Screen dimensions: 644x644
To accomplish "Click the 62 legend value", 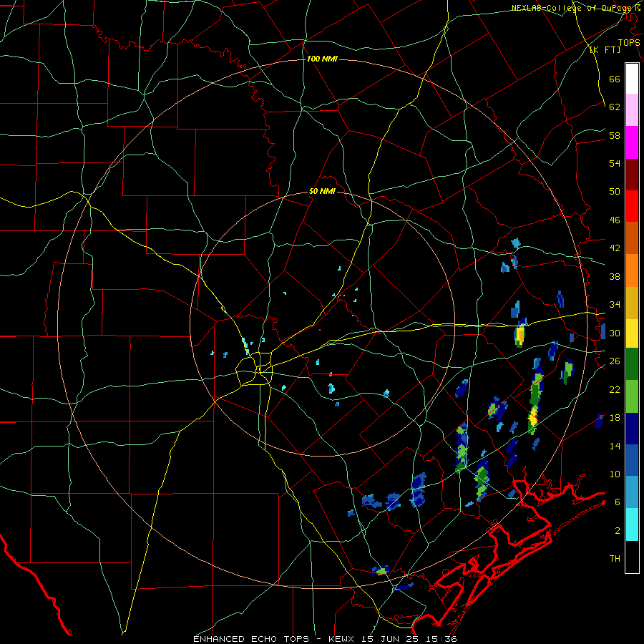I will click(x=615, y=107).
